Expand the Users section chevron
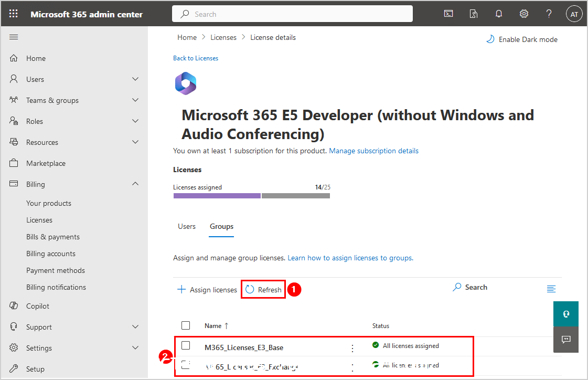 click(x=135, y=79)
